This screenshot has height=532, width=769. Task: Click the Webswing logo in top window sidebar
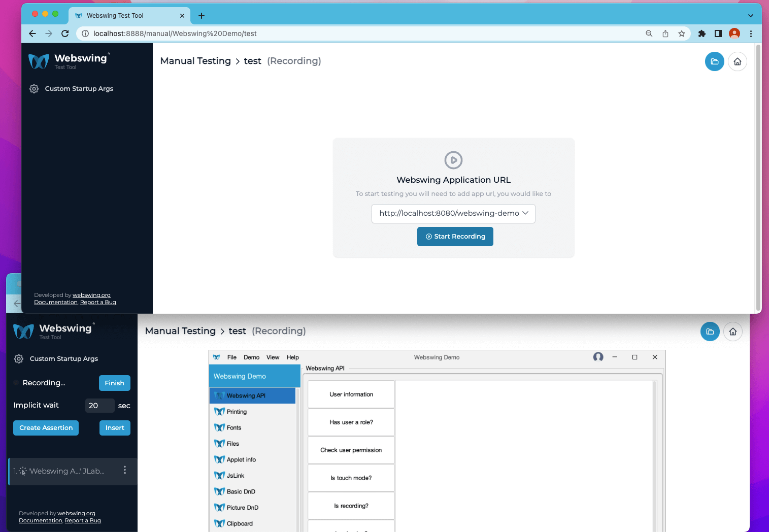[69, 61]
